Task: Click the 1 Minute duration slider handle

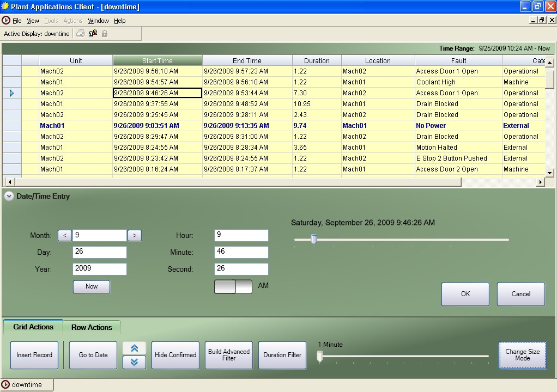Action: [x=320, y=357]
